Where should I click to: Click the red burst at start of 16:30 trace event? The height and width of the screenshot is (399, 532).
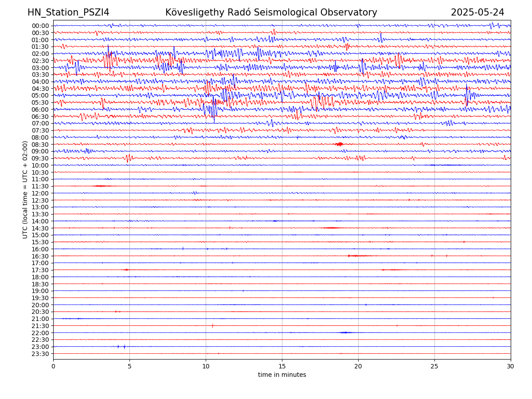pos(349,256)
